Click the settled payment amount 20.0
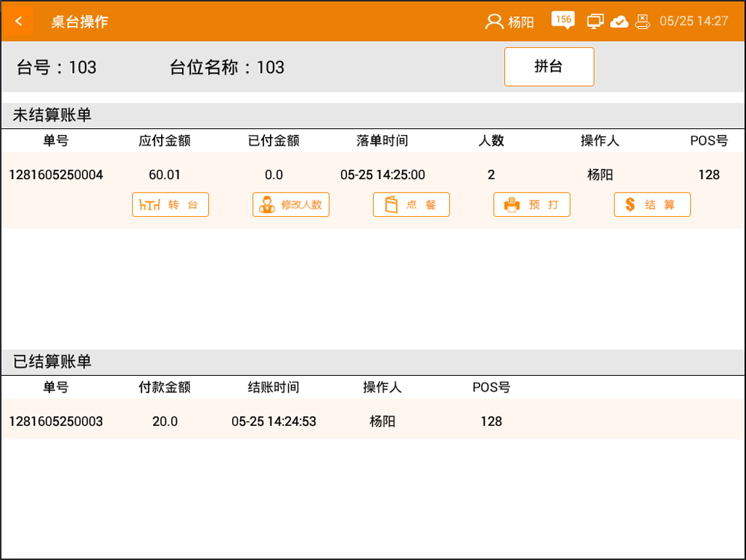746x560 pixels. click(165, 421)
